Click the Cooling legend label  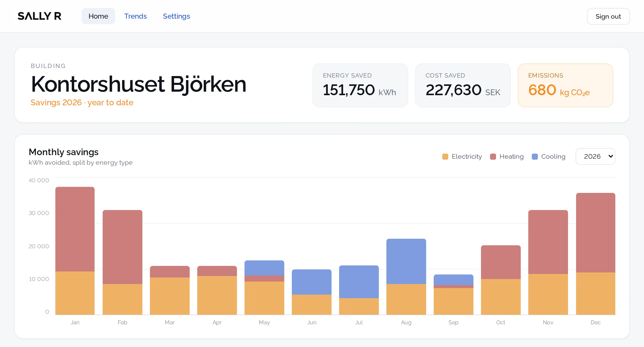[x=553, y=157]
